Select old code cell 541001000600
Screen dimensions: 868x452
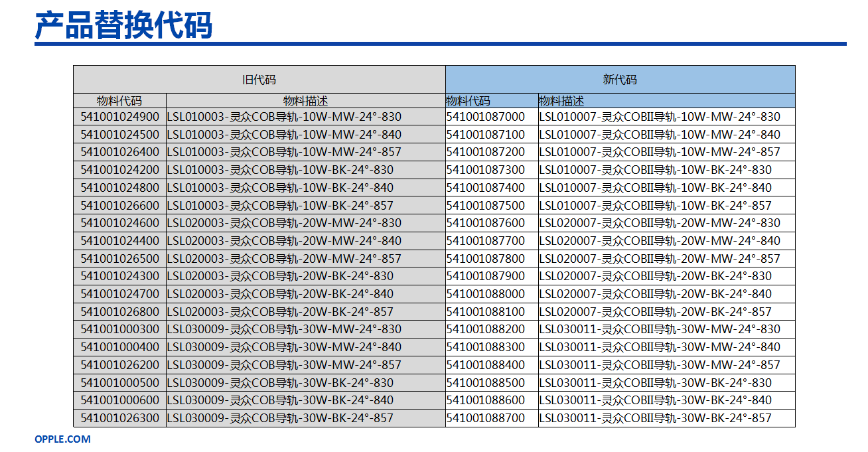[x=120, y=400]
